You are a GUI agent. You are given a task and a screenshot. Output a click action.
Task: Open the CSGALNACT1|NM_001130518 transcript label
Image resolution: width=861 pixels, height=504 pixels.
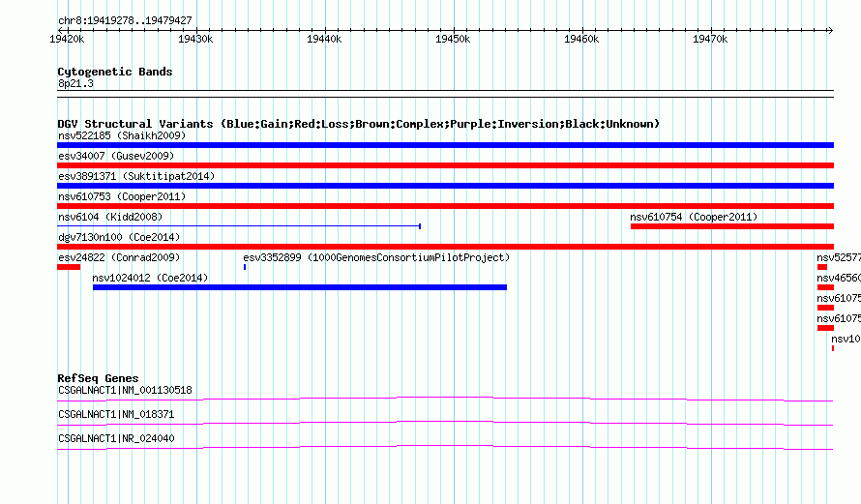coord(125,391)
